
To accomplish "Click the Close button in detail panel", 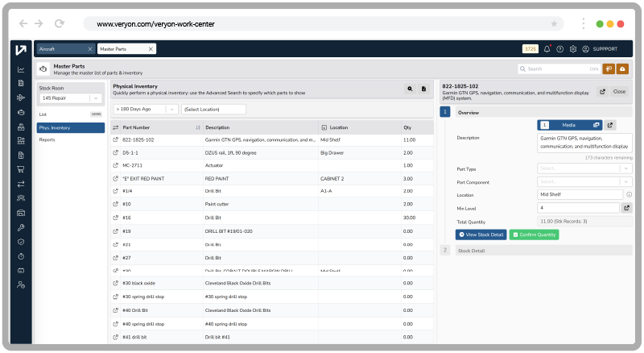I will pos(619,92).
